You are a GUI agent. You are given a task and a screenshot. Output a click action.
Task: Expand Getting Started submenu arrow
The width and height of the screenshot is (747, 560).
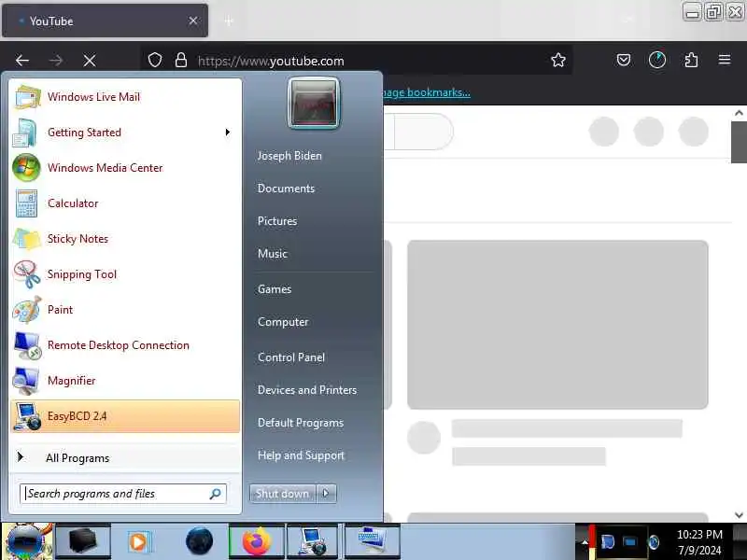click(x=228, y=133)
